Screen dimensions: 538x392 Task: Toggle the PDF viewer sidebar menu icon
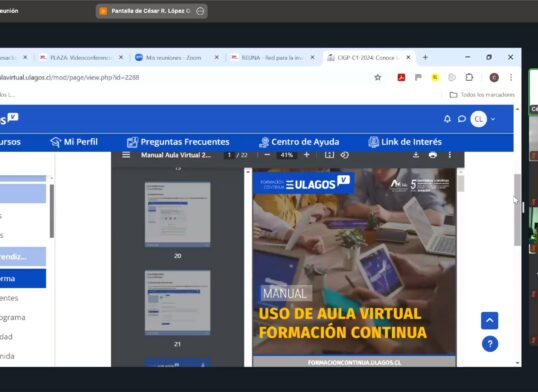126,155
